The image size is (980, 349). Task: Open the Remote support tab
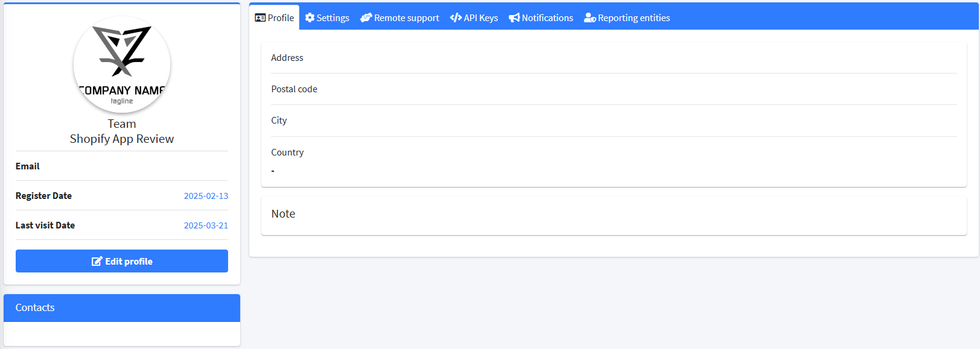click(399, 17)
